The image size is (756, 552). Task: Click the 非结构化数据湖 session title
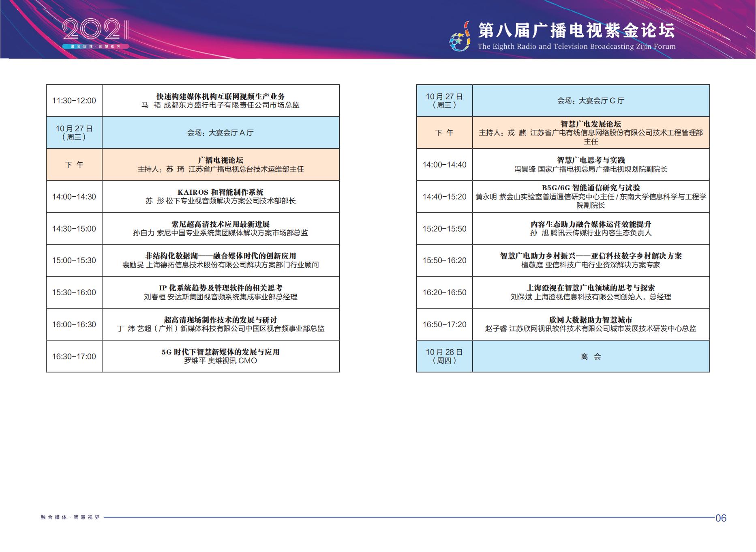pyautogui.click(x=221, y=256)
